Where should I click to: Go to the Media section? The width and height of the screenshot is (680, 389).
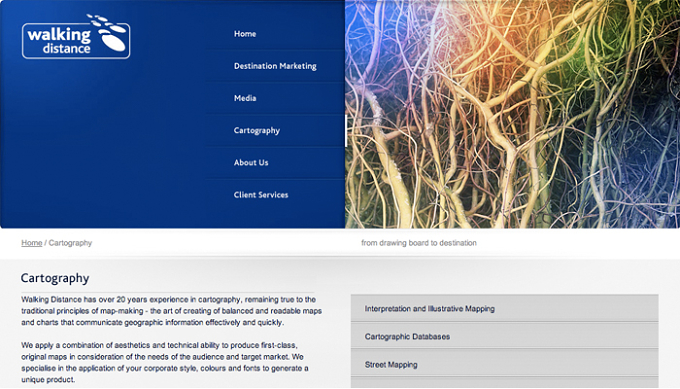click(x=245, y=98)
